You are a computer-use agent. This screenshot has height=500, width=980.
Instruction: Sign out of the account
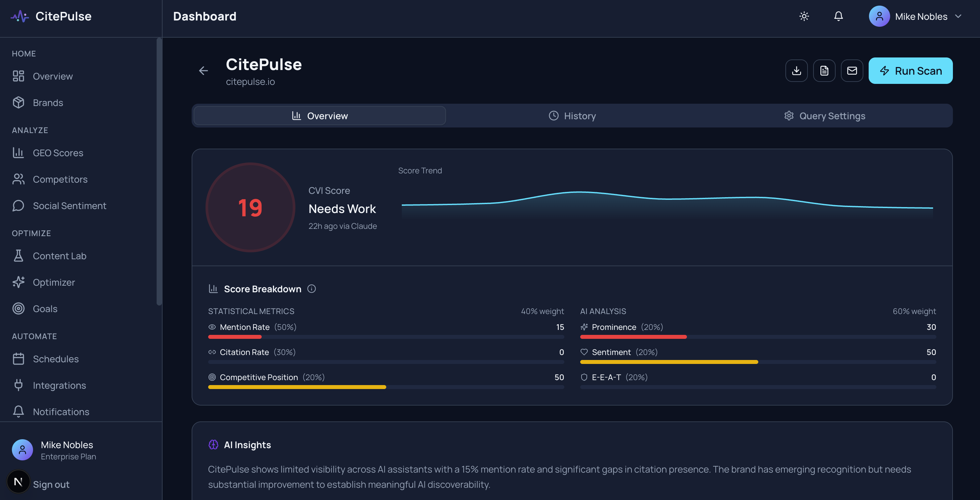(x=51, y=484)
